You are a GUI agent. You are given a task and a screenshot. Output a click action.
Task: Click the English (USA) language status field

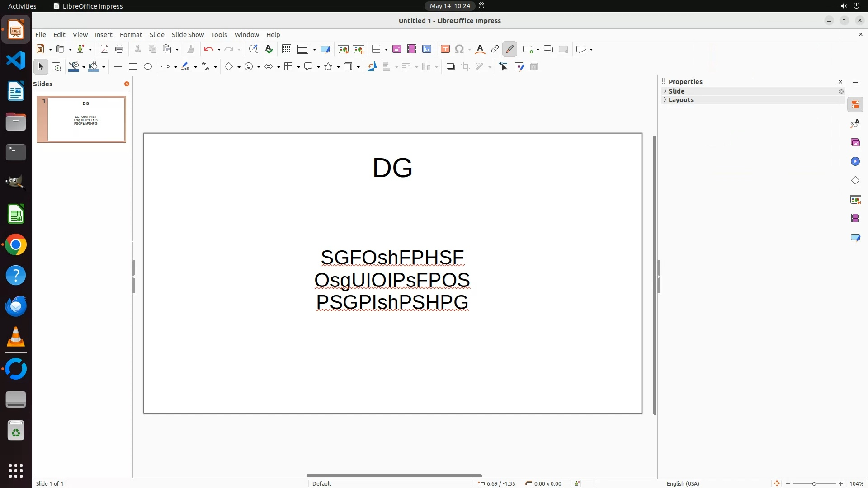[x=683, y=483]
